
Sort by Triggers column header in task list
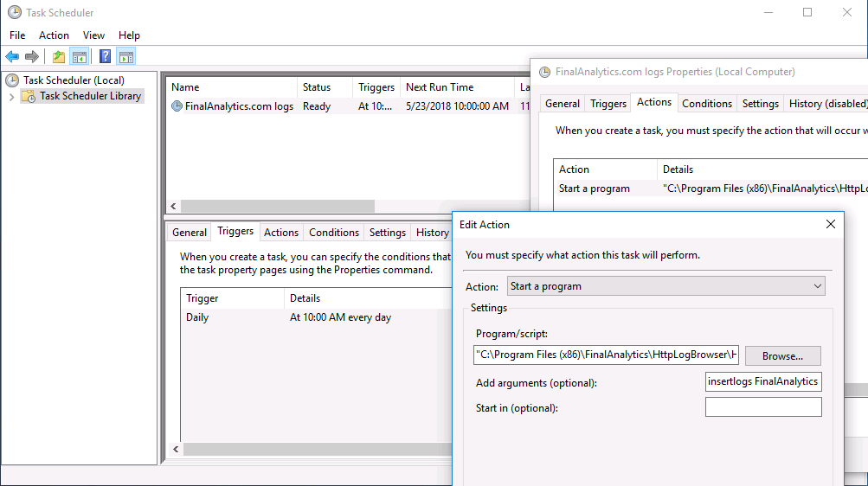coord(376,87)
